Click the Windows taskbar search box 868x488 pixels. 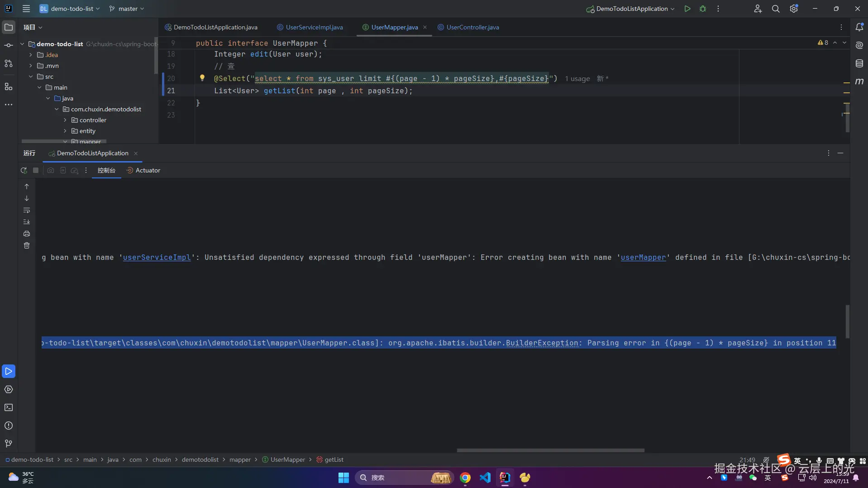[x=404, y=478]
